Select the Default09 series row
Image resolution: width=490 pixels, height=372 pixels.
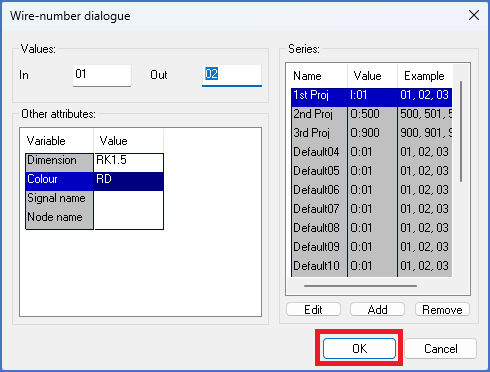point(371,250)
